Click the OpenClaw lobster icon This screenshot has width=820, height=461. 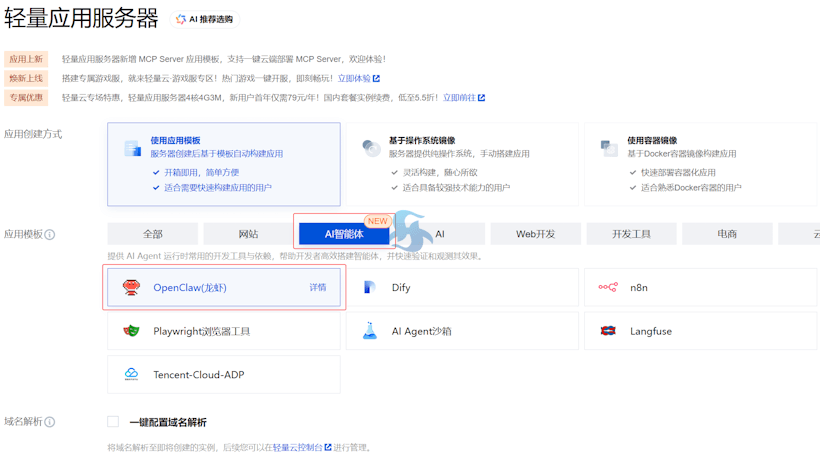click(x=131, y=287)
